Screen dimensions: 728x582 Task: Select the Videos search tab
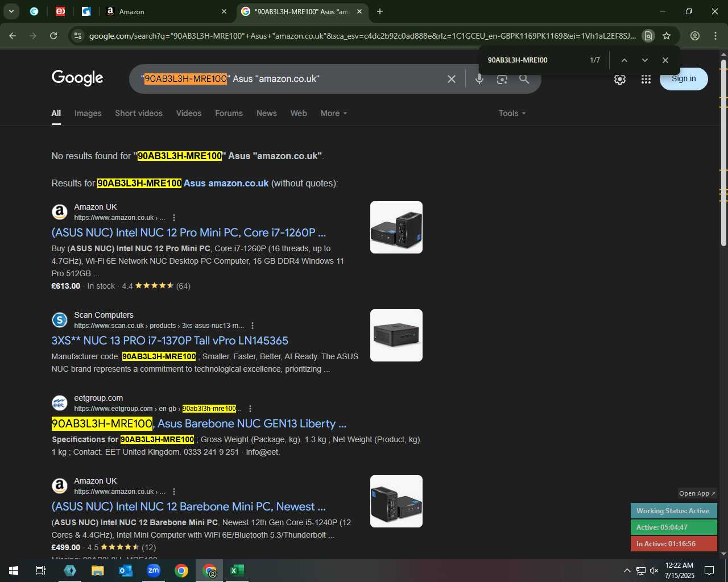pos(189,113)
